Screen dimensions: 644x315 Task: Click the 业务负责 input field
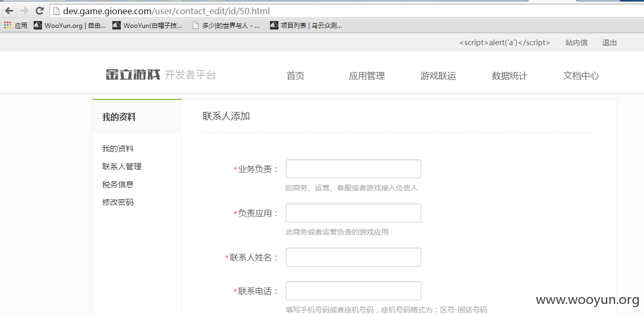(x=354, y=169)
